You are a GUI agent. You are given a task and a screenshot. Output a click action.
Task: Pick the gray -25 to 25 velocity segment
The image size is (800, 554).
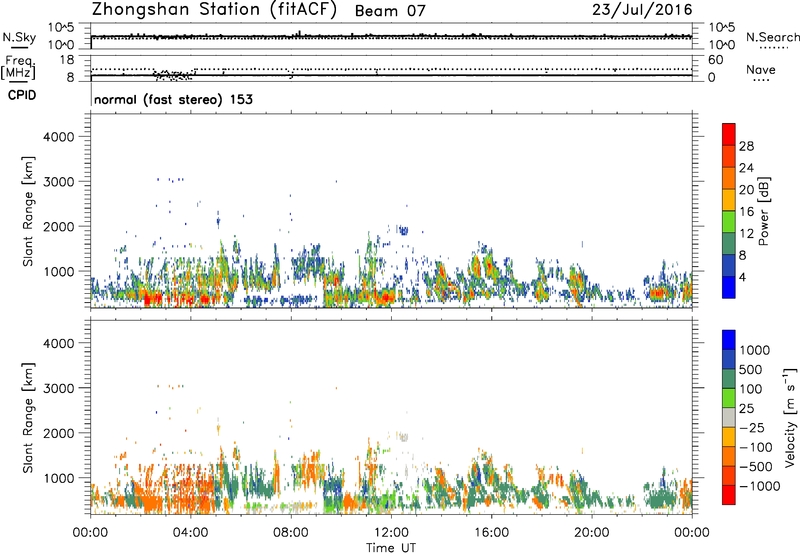click(729, 417)
